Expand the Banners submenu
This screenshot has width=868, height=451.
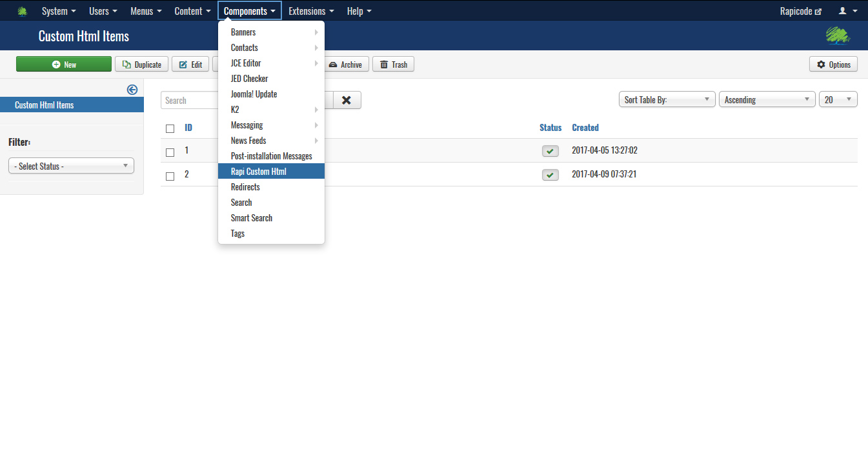pyautogui.click(x=271, y=32)
